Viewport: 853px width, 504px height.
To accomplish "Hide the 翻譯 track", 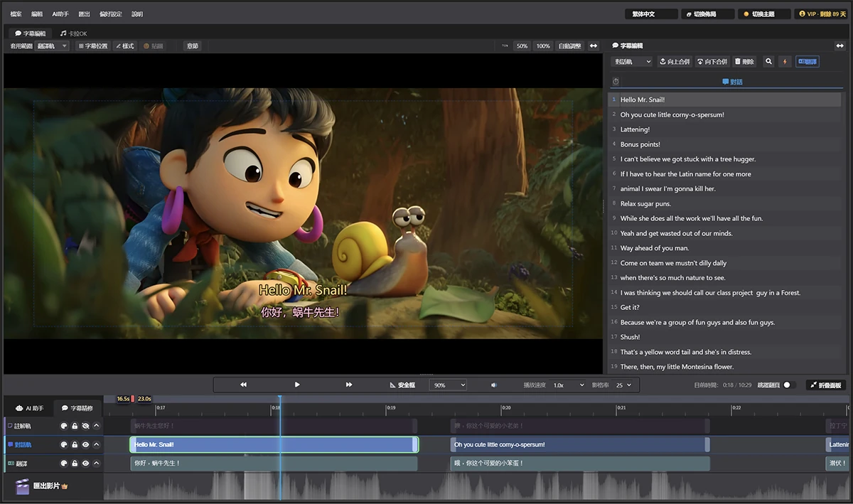I will tap(85, 463).
